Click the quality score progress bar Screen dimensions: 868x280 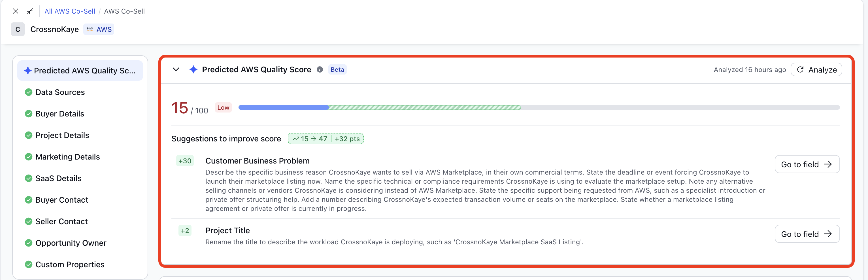click(539, 107)
